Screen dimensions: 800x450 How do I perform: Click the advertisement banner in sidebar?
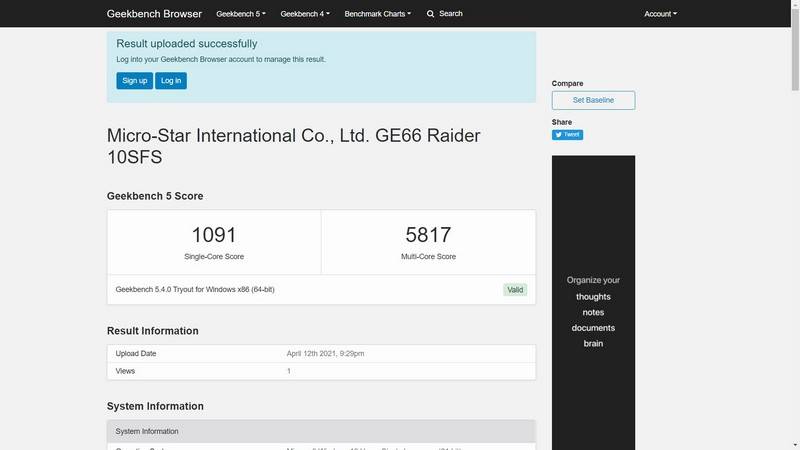pos(593,300)
